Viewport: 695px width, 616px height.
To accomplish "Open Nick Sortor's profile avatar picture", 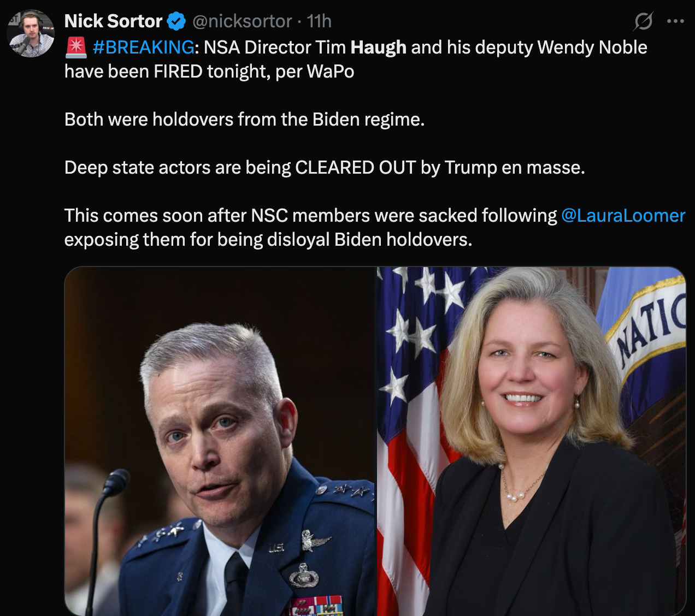I will click(31, 33).
